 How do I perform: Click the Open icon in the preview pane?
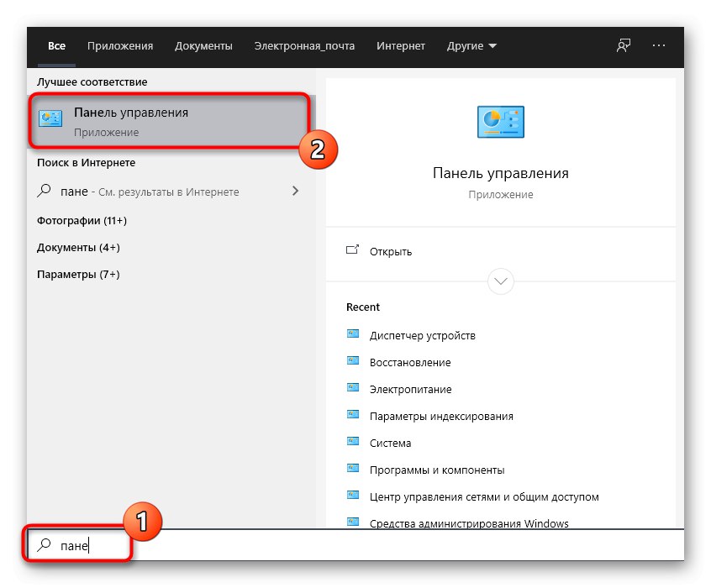click(353, 250)
